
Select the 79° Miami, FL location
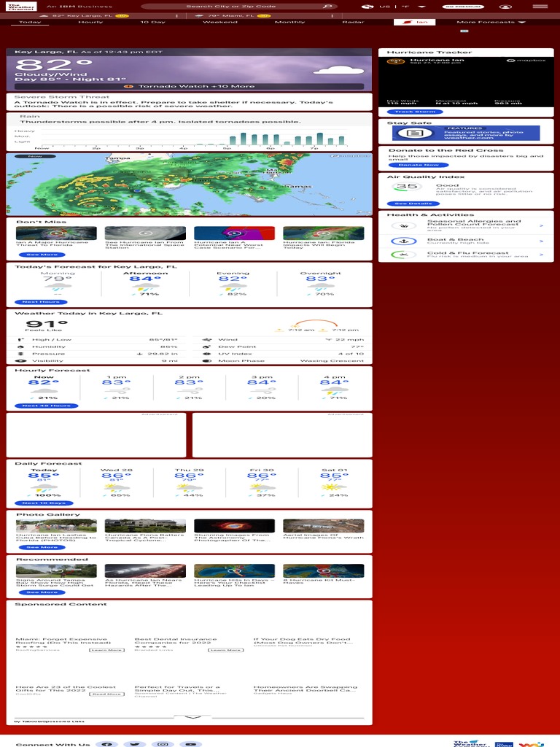coord(233,16)
